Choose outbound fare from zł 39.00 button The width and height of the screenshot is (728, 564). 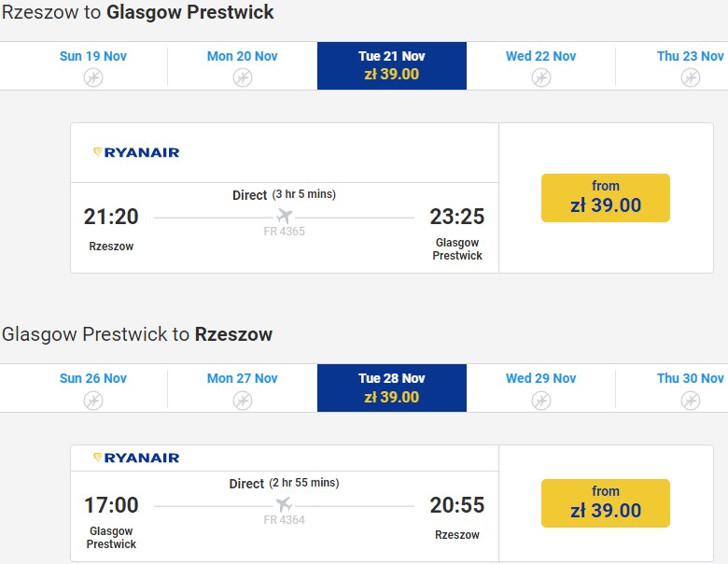(606, 197)
